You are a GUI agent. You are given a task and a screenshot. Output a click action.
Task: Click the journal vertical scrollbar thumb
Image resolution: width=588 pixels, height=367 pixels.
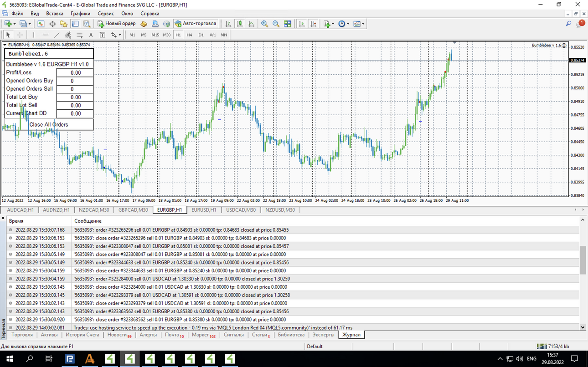(583, 260)
